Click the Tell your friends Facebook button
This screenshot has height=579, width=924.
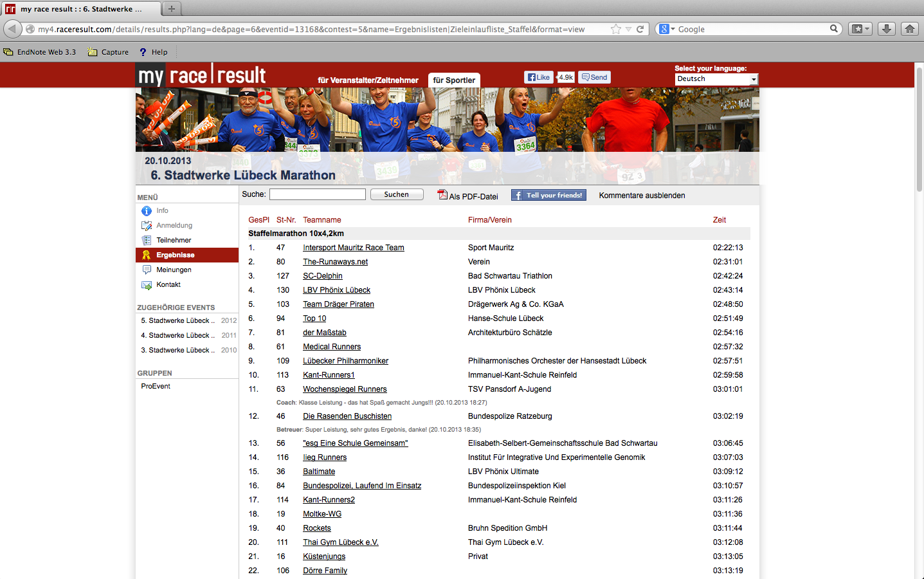[548, 195]
